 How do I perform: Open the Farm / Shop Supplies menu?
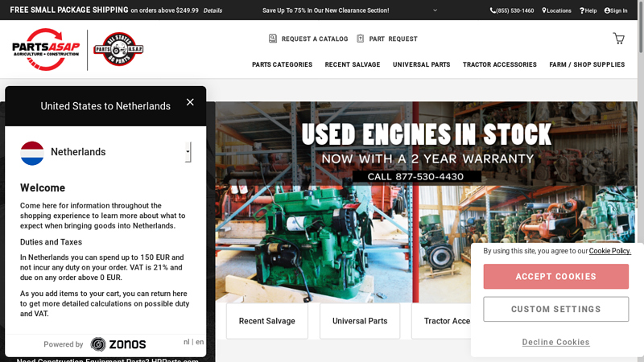[x=587, y=64]
